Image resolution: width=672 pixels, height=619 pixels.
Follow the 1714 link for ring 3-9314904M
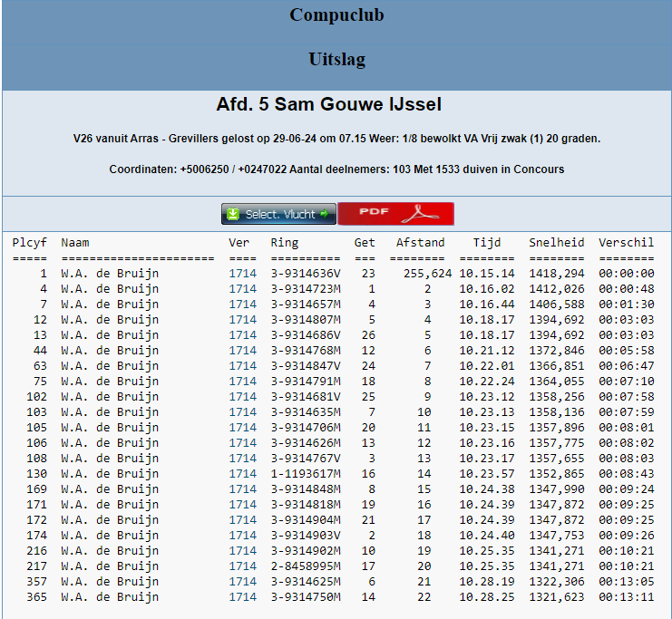242,519
